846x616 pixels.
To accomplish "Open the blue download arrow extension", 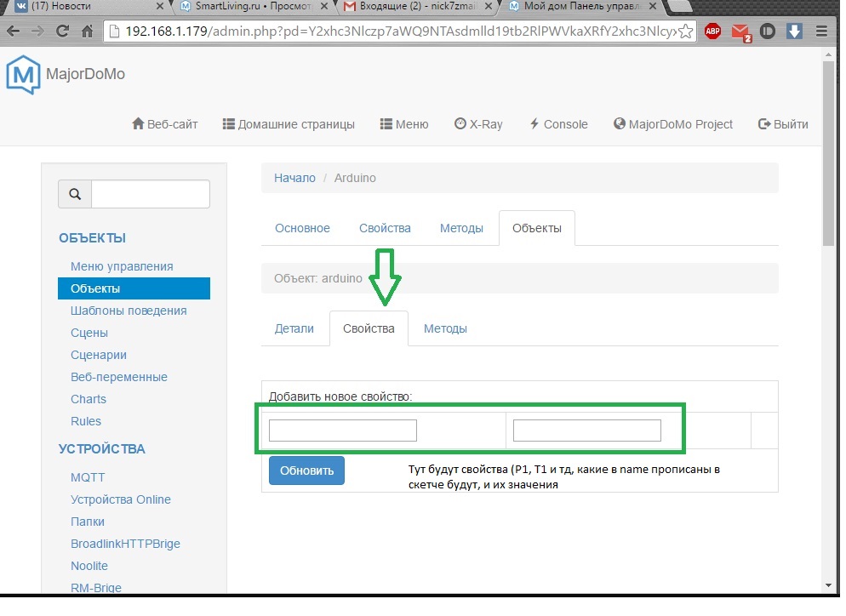I will pyautogui.click(x=794, y=31).
